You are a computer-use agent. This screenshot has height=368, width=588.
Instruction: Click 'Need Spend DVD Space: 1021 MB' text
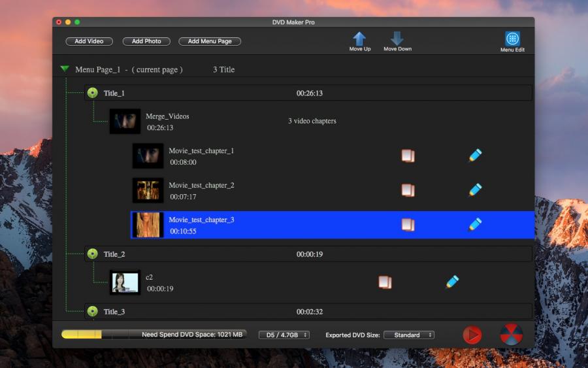coord(192,334)
